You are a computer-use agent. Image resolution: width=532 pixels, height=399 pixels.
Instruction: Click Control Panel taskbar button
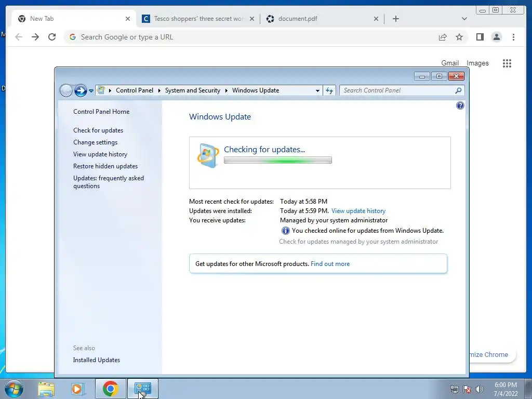click(142, 389)
